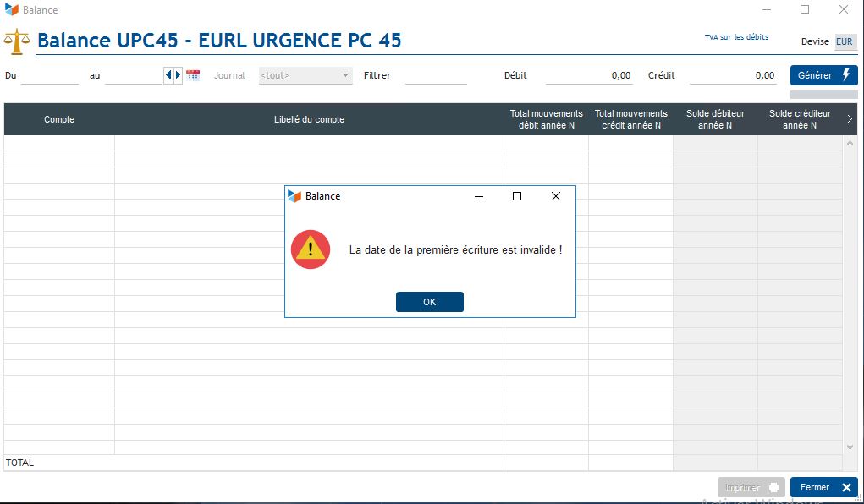Screen dimensions: 864x504
Task: Click into the 'au' end date field
Action: 134,75
